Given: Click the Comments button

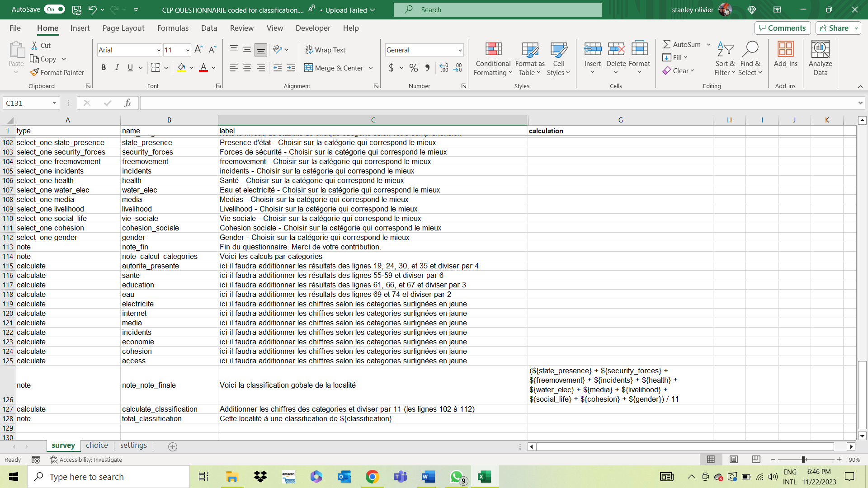Looking at the screenshot, I should (782, 28).
